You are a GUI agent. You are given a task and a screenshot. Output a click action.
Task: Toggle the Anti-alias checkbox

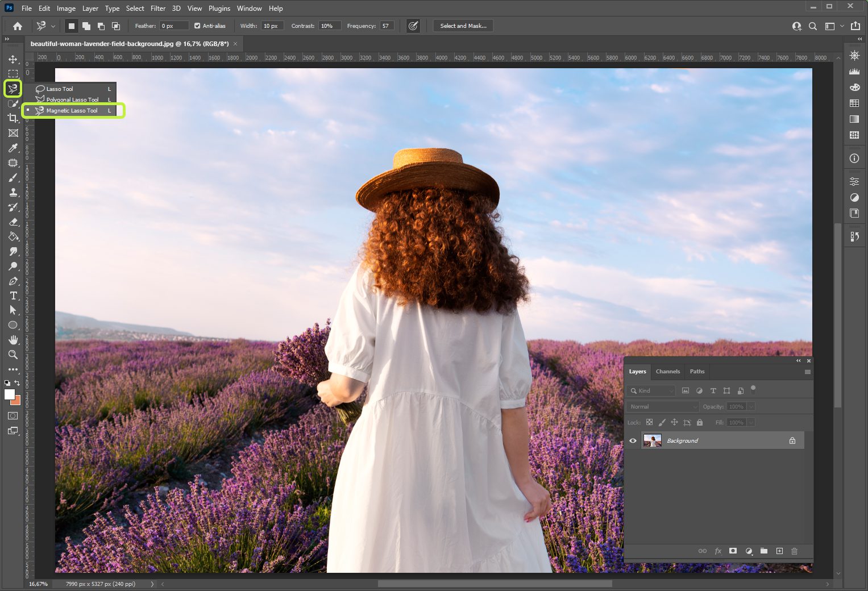point(197,26)
